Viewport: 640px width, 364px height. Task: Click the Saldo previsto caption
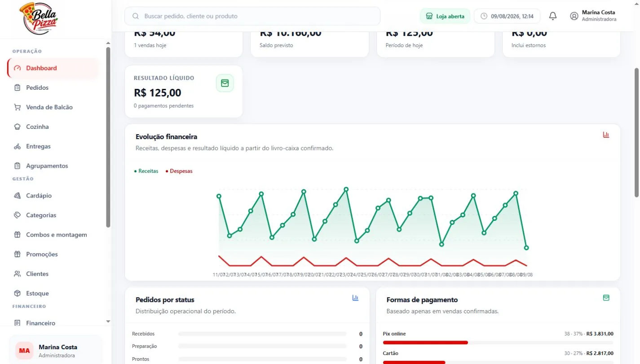276,45
